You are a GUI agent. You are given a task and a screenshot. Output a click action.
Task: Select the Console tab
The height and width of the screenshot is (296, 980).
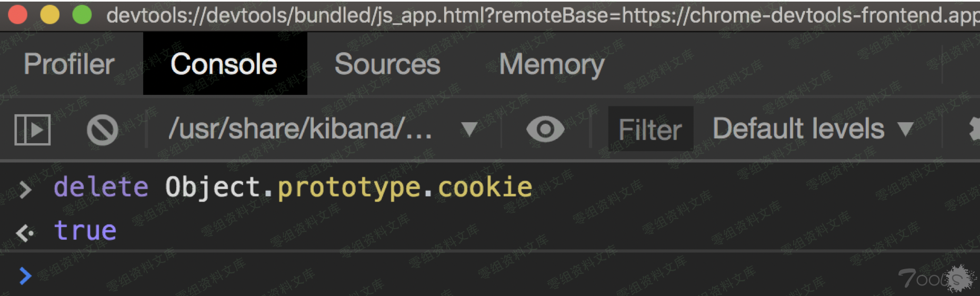pyautogui.click(x=224, y=64)
